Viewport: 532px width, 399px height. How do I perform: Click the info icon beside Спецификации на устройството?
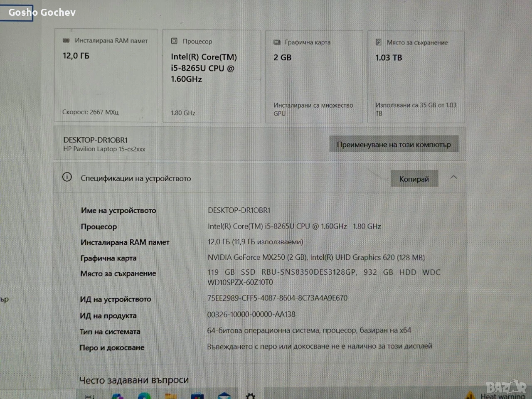(67, 177)
